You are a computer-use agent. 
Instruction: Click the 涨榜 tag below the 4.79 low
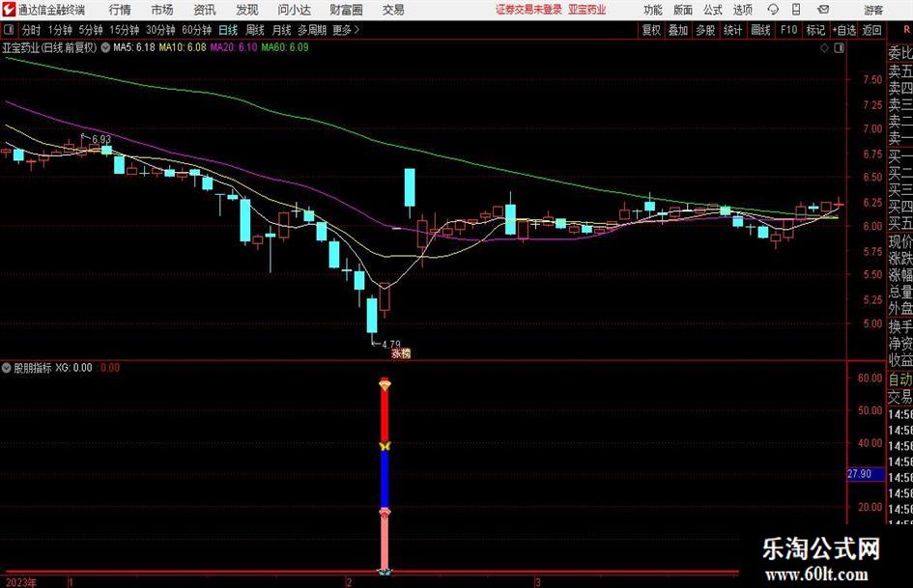pyautogui.click(x=401, y=352)
